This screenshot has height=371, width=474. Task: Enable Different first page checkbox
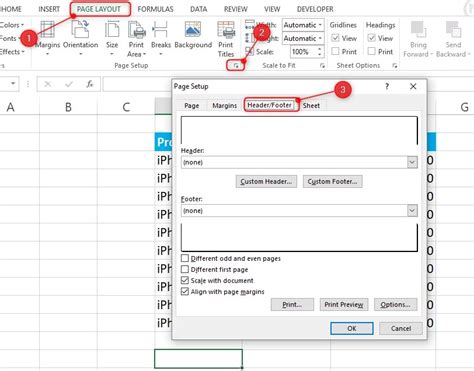click(x=185, y=269)
